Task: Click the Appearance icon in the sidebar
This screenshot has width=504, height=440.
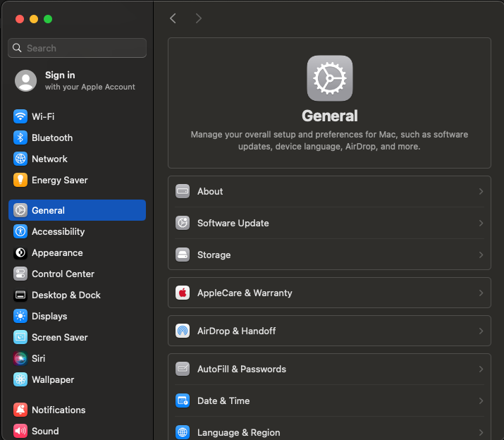Action: coord(20,253)
